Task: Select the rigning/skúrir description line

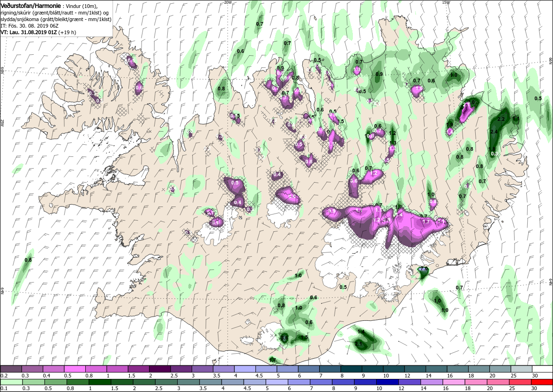Action: click(x=56, y=13)
